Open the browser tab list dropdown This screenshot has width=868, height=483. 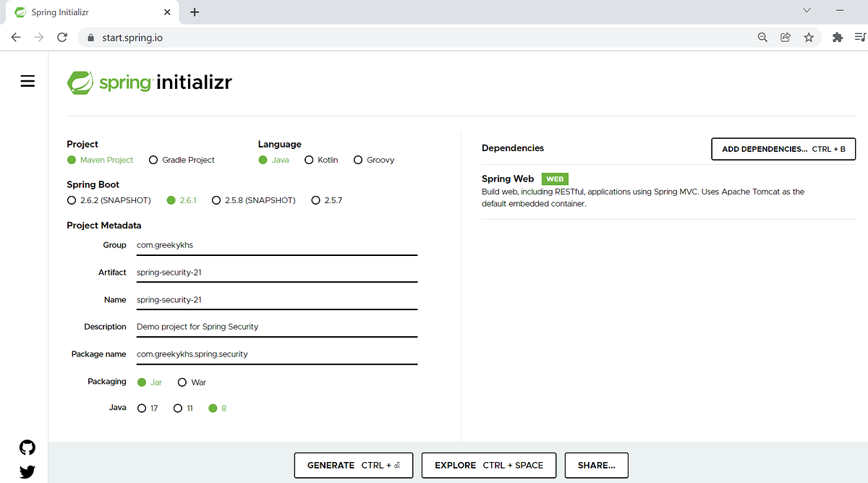(x=806, y=11)
